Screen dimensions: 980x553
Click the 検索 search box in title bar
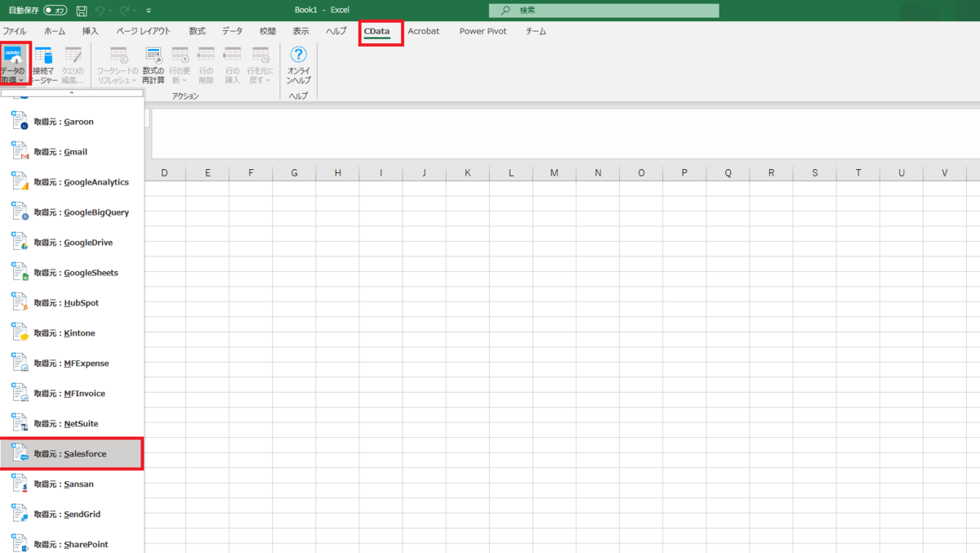604,11
